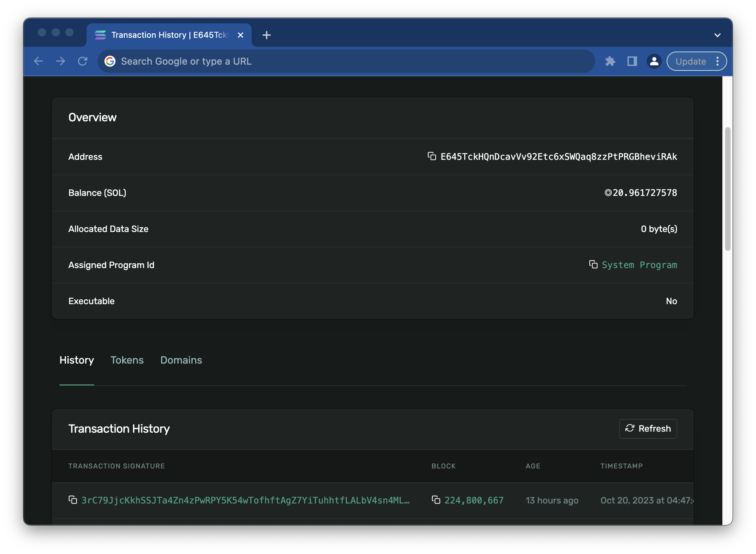Click the Assigned Program Id label
Screen dimensions: 756x554
[x=111, y=265]
